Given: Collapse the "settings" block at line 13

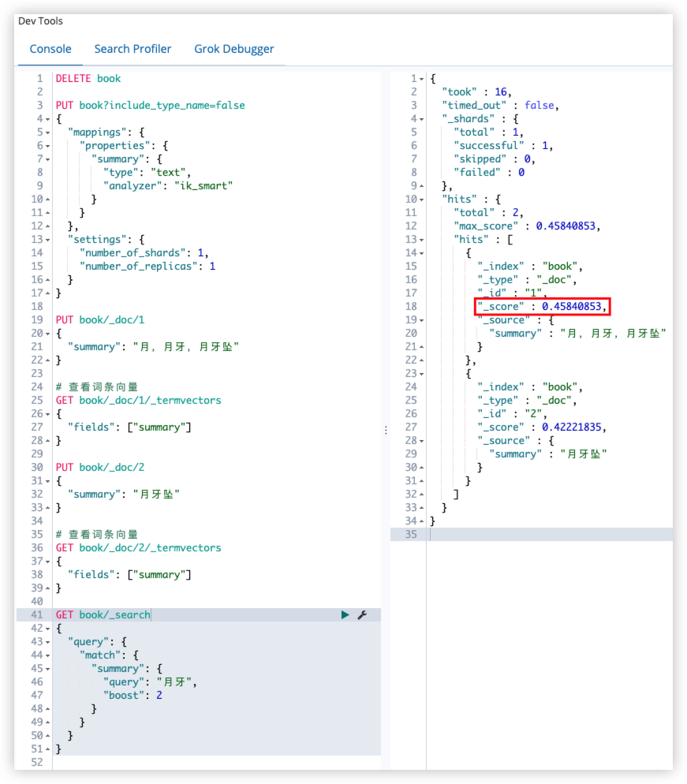Looking at the screenshot, I should pos(48,240).
